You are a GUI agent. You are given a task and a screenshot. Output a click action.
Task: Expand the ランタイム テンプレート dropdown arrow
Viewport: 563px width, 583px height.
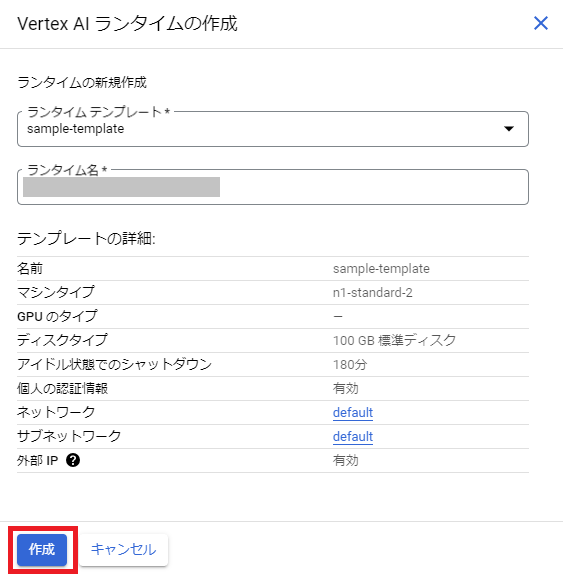click(x=509, y=129)
